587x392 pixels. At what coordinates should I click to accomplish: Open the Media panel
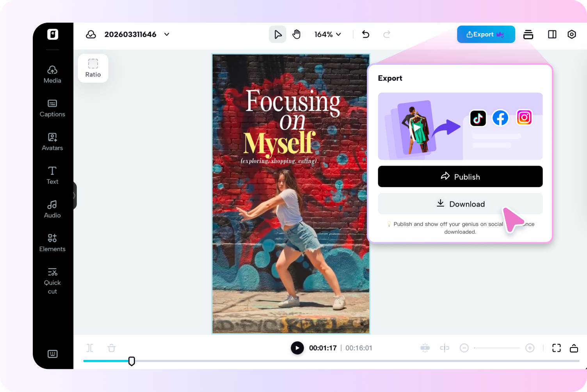52,74
